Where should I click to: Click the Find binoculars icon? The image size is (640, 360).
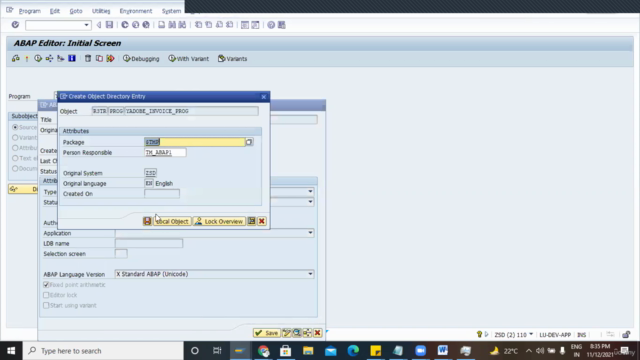pyautogui.click(x=172, y=25)
